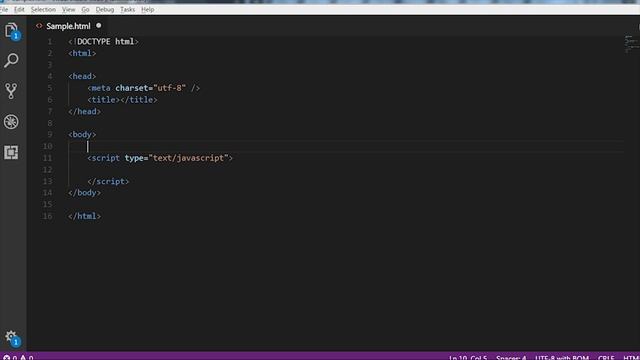This screenshot has width=640, height=360.
Task: Open the Selection menu
Action: pyautogui.click(x=43, y=9)
